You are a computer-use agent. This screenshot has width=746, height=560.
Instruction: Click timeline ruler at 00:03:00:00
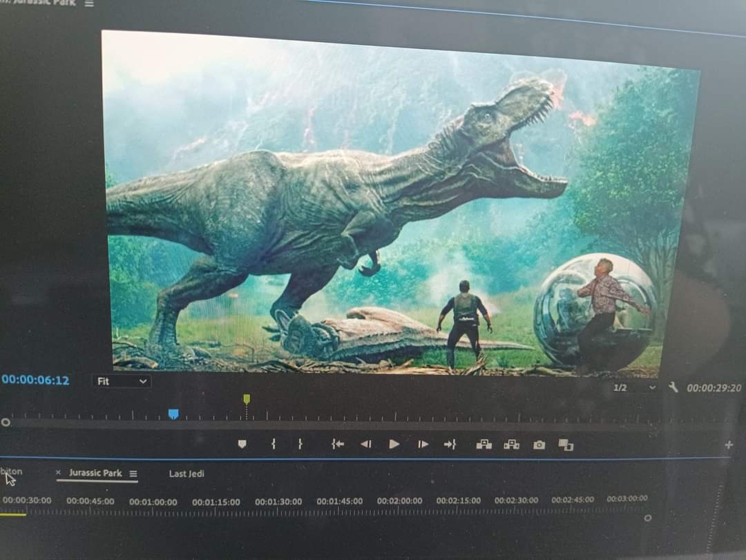(x=627, y=499)
